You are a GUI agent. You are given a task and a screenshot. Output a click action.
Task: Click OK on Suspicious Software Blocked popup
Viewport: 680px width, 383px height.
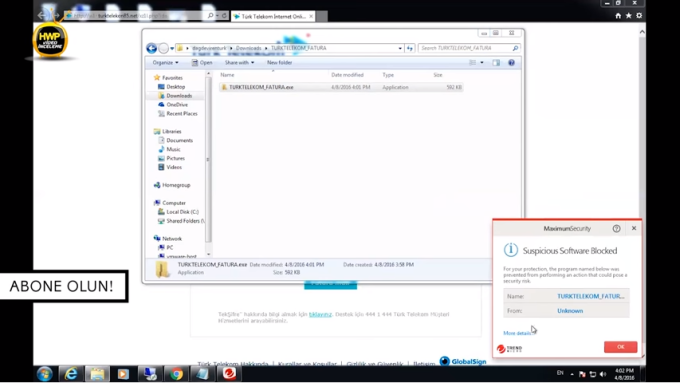pos(621,347)
